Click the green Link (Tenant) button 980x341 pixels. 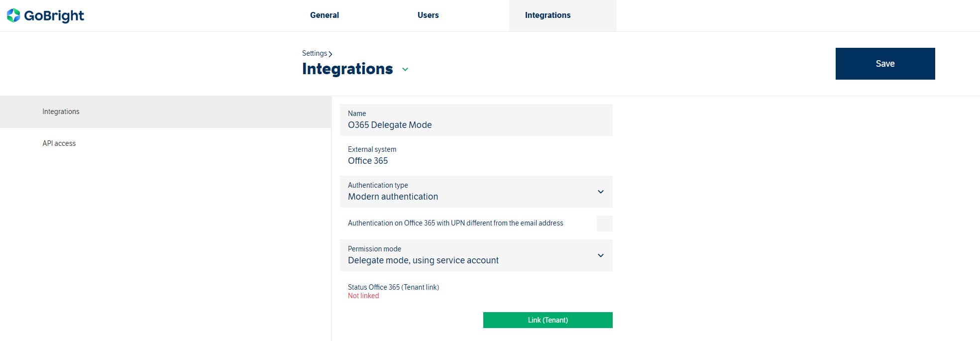(x=547, y=320)
